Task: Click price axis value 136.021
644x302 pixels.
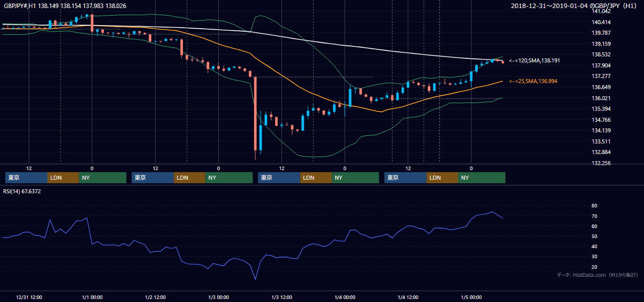Action: pos(602,98)
